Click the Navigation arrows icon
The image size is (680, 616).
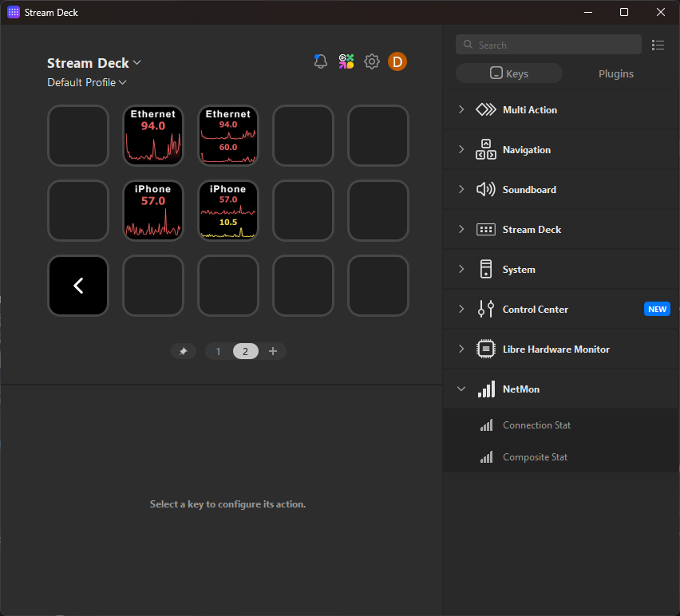(486, 149)
